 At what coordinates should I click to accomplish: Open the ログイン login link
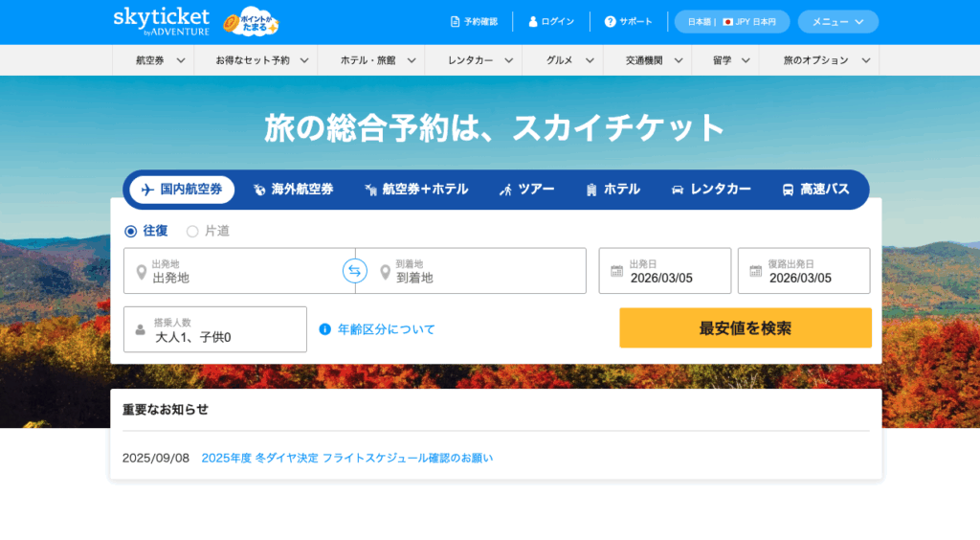click(552, 22)
